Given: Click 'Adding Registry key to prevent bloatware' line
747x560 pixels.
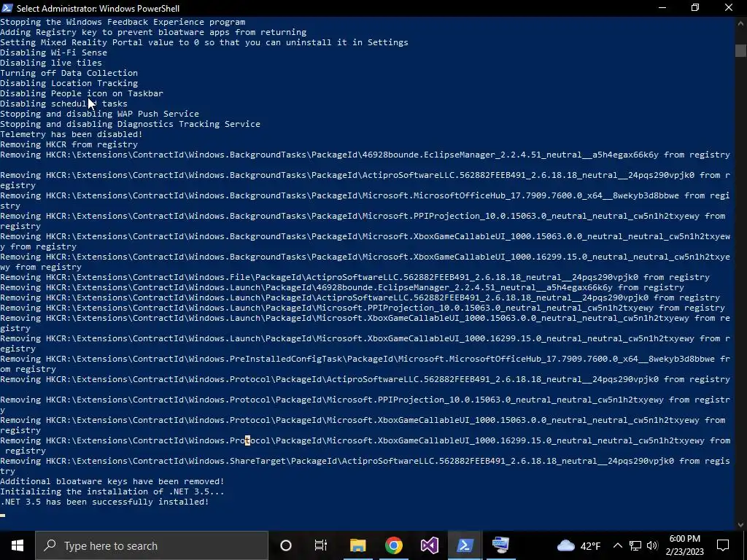Looking at the screenshot, I should click(153, 32).
